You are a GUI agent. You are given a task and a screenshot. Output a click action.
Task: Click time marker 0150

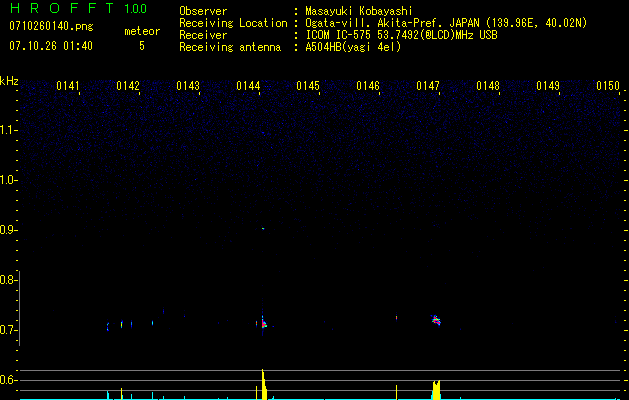(608, 86)
